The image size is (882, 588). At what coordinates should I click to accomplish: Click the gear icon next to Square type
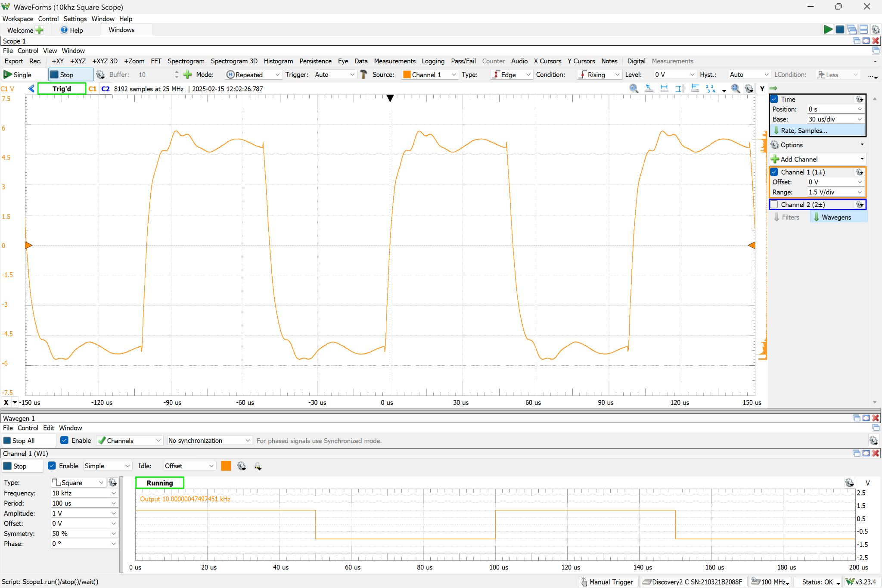(x=113, y=482)
